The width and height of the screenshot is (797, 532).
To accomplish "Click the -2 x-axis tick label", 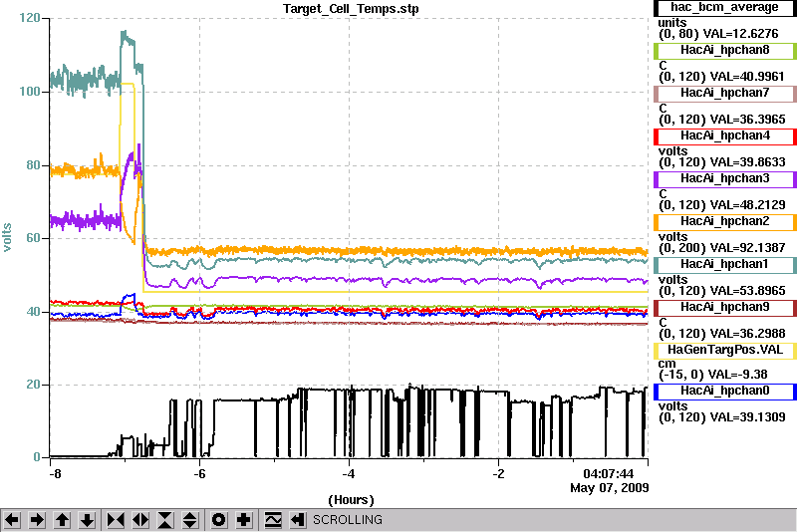I will 498,474.
